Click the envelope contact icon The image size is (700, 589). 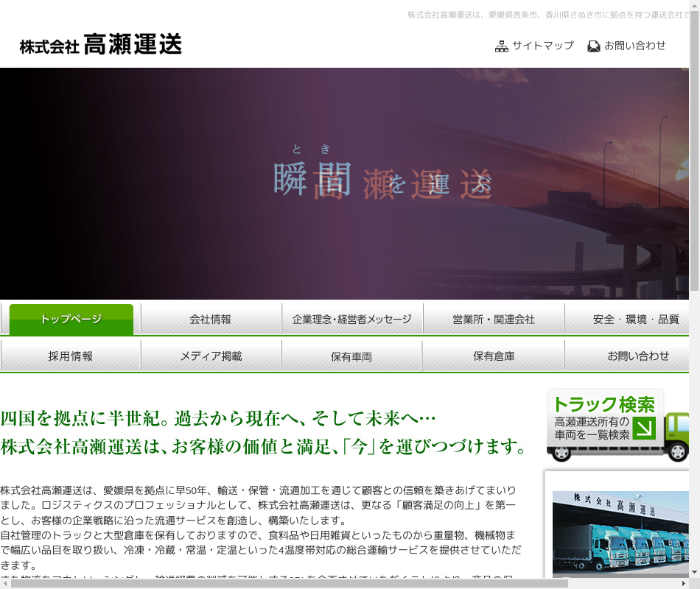594,46
